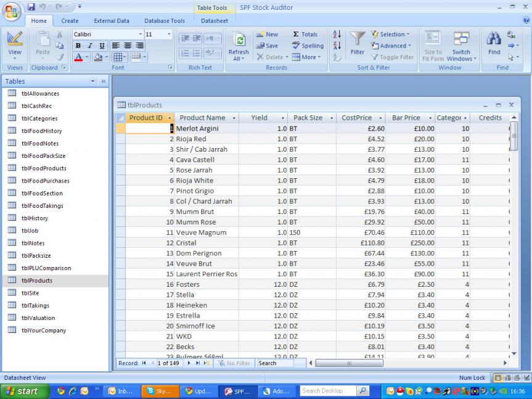Collapse the navigation pane shutter bar
This screenshot has width=532, height=399.
coord(104,81)
